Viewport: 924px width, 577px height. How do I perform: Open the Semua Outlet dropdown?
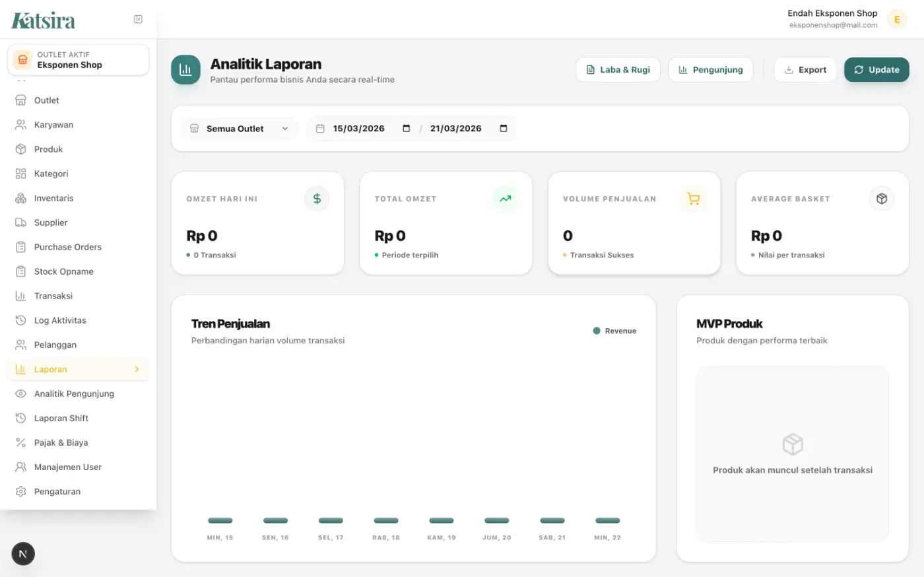(x=240, y=129)
